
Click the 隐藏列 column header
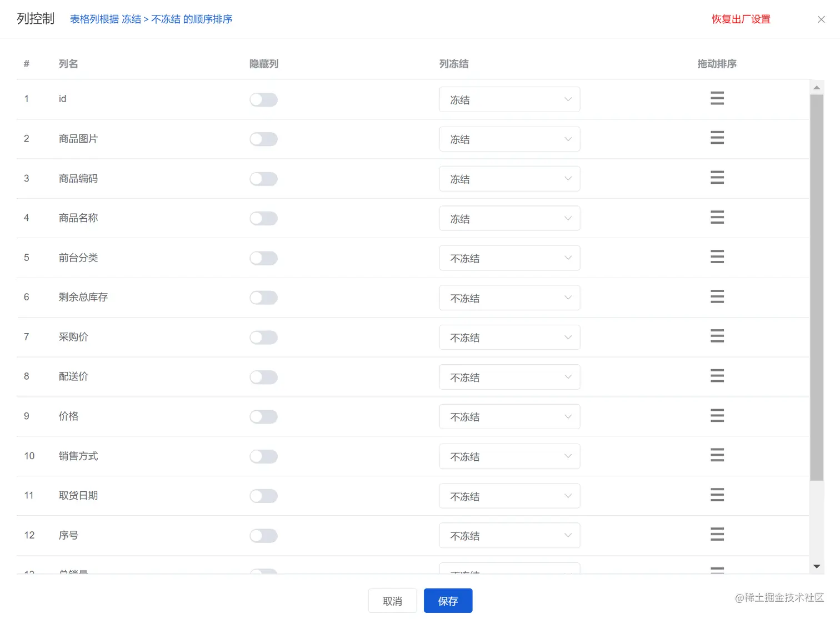tap(264, 64)
